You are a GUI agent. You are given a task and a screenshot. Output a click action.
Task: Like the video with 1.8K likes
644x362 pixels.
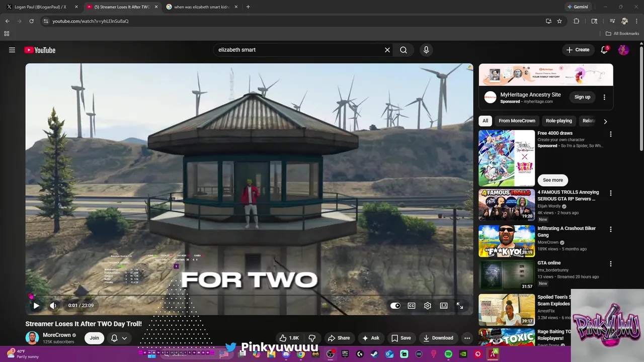pyautogui.click(x=289, y=338)
